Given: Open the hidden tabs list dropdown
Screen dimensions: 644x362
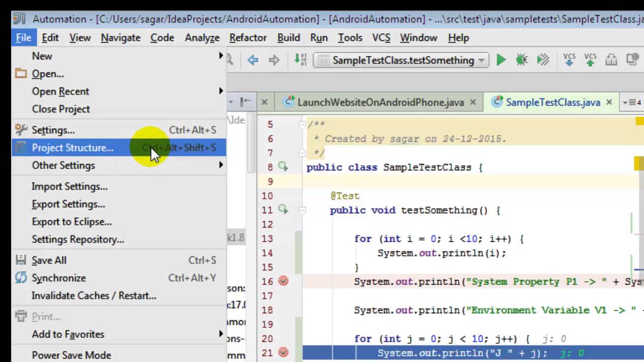Looking at the screenshot, I should coord(632,102).
